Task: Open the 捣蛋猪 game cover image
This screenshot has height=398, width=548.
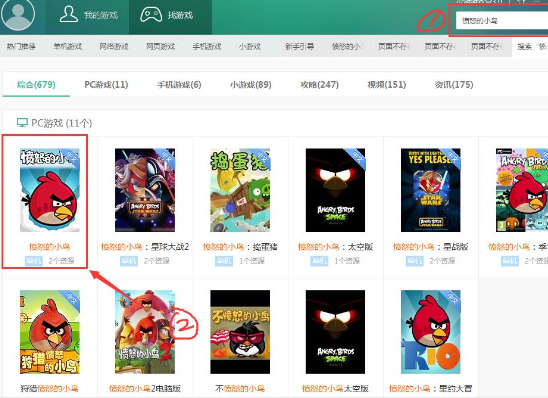Action: [x=240, y=190]
